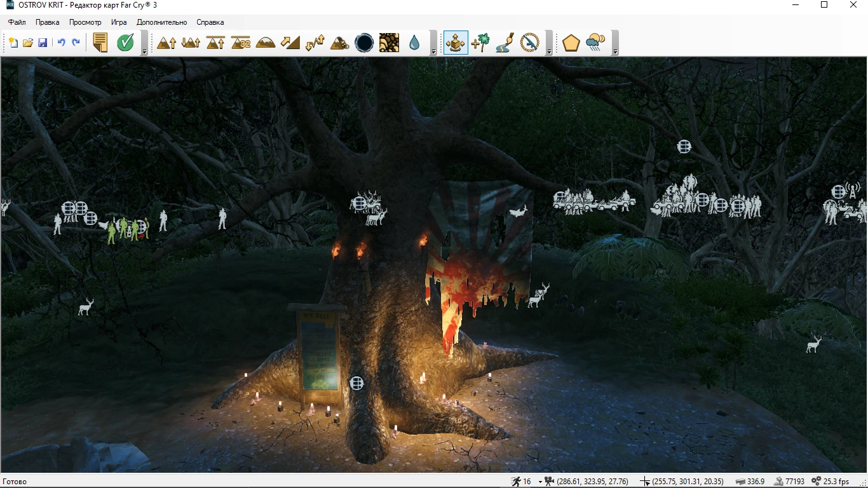Image resolution: width=868 pixels, height=488 pixels.
Task: Select the Set Height terrain tool
Action: pos(216,43)
